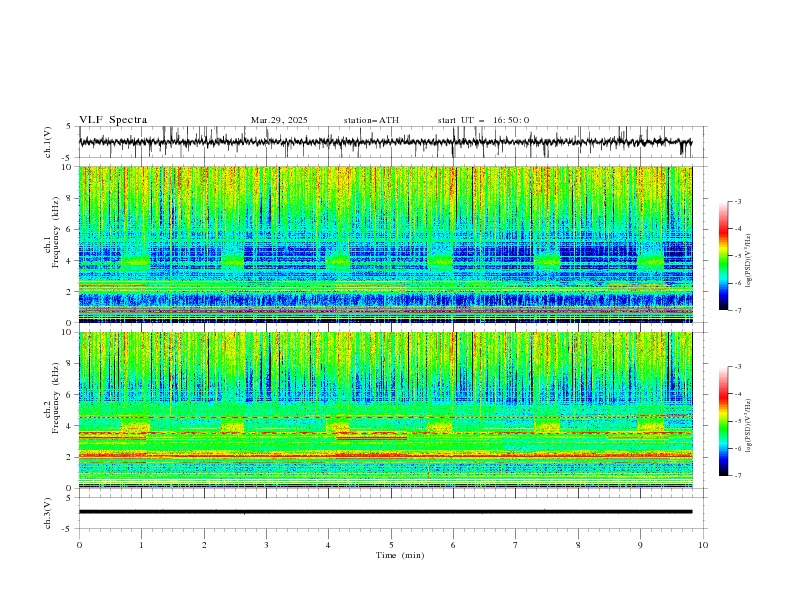Click tick "0" on the time axis
The height and width of the screenshot is (612, 792).
tap(79, 545)
